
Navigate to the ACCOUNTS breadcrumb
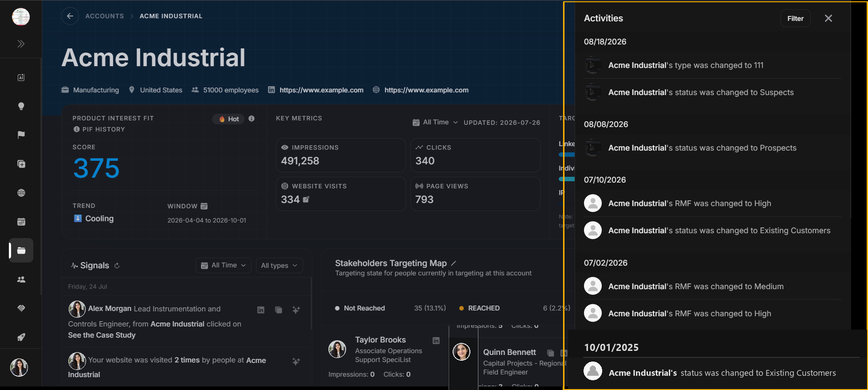coord(105,16)
